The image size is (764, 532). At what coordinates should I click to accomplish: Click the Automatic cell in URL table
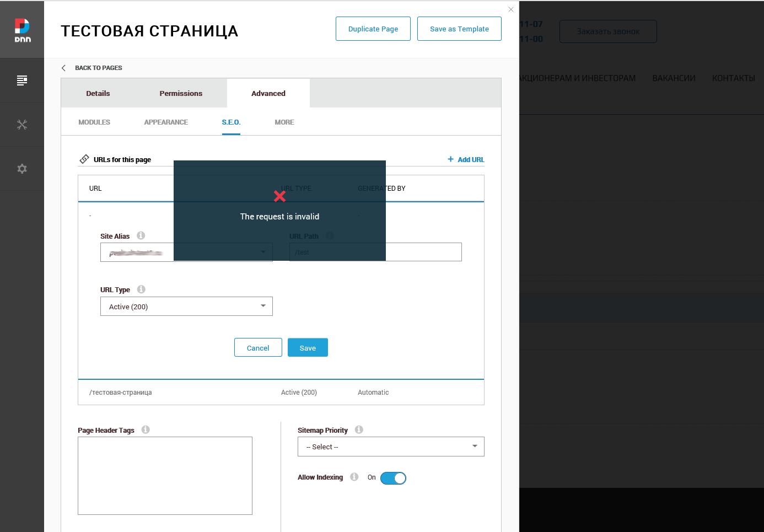click(x=373, y=393)
